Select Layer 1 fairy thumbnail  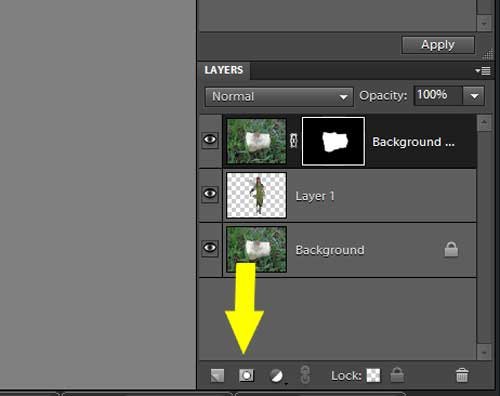(x=256, y=195)
